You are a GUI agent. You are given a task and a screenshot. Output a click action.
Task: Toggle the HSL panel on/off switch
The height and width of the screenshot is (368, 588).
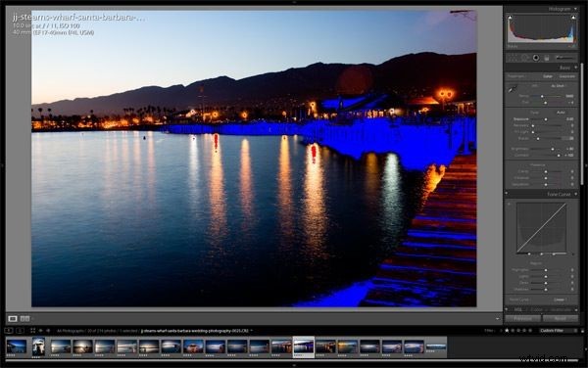point(507,309)
